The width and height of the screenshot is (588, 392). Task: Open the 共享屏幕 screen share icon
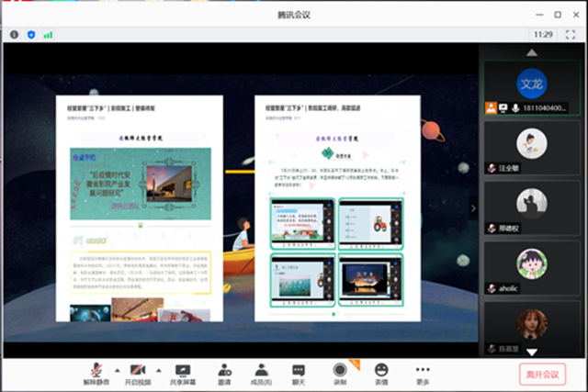click(x=182, y=369)
